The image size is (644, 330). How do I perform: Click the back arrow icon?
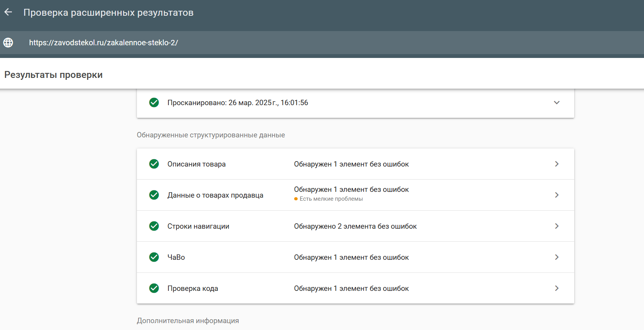click(8, 12)
